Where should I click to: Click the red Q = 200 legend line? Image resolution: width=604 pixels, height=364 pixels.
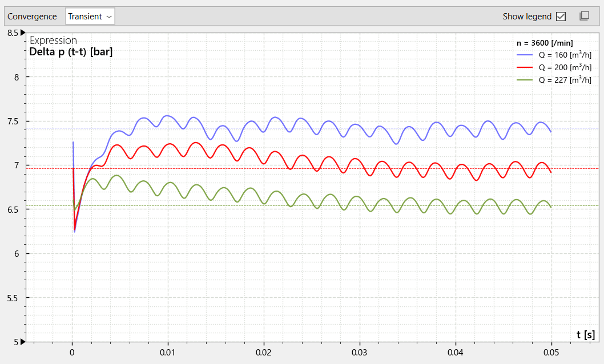[525, 67]
